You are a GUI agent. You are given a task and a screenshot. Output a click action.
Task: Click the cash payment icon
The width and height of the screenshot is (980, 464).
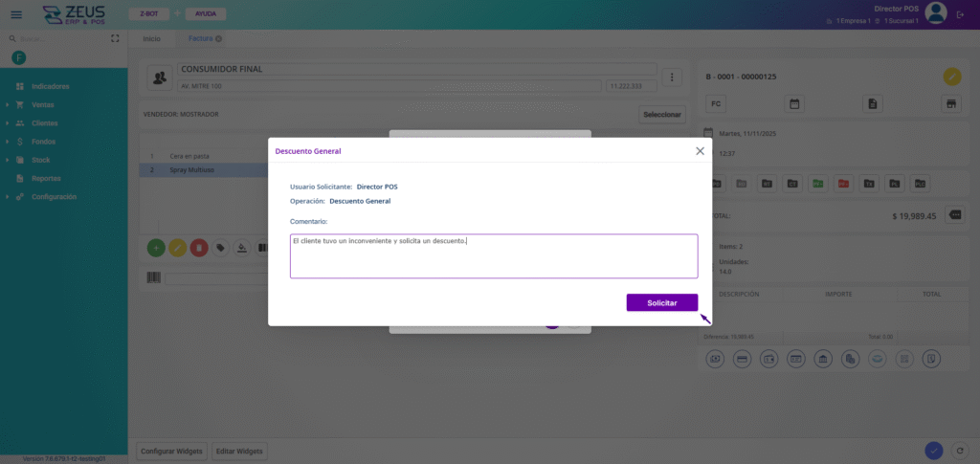[714, 359]
